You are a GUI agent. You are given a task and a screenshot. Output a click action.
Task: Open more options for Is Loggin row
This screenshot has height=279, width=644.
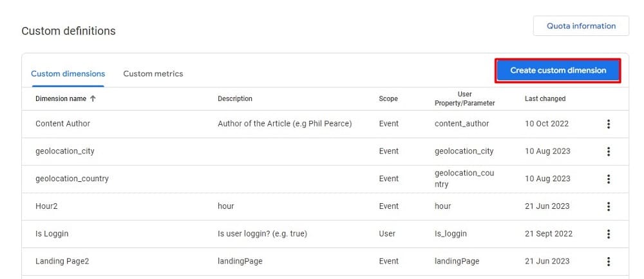click(608, 234)
